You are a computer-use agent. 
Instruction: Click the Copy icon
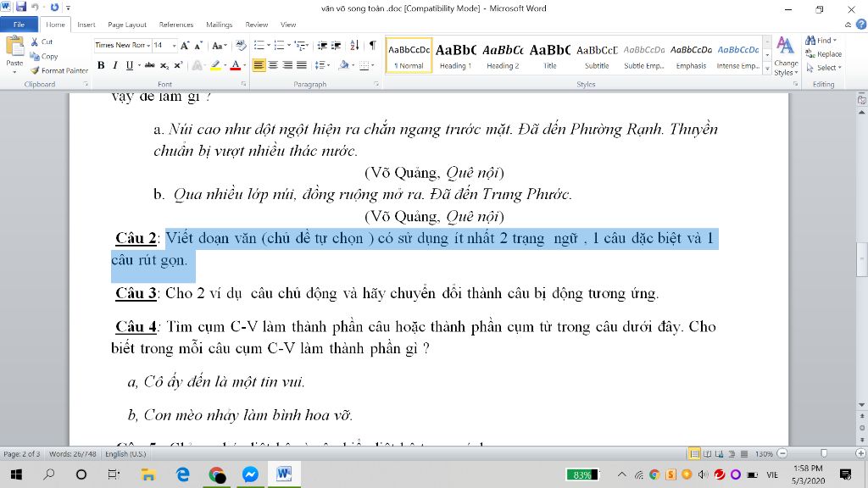35,56
